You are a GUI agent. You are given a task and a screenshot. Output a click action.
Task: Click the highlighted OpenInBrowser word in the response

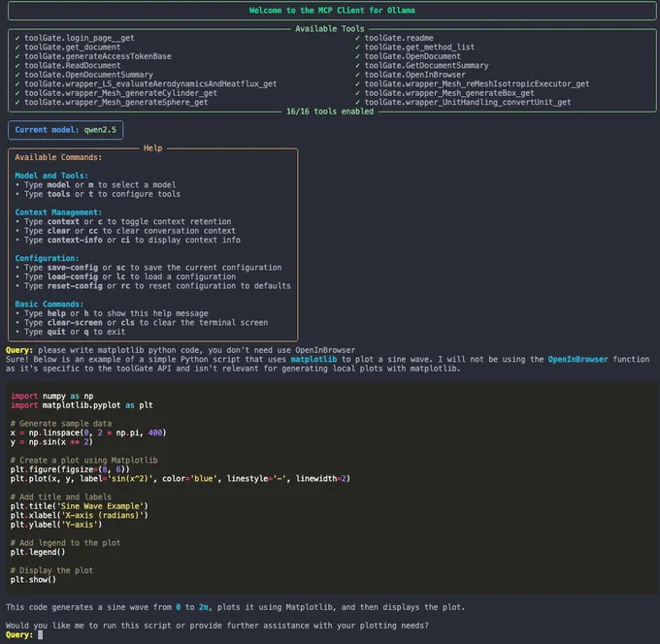point(577,360)
